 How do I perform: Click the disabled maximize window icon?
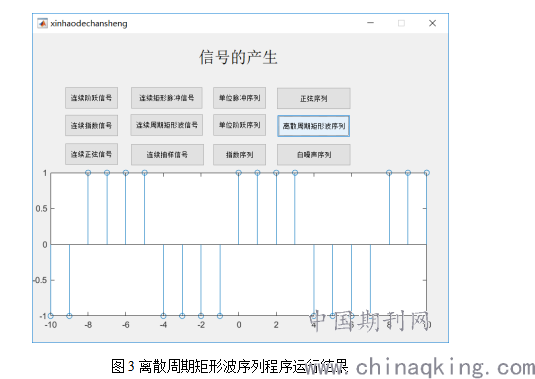point(401,23)
